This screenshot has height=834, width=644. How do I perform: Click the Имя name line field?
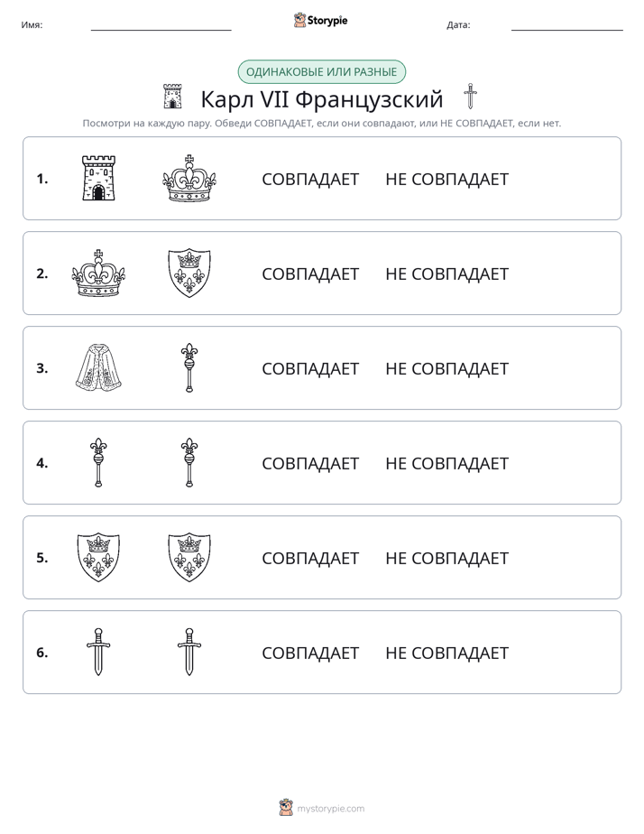pos(161,25)
